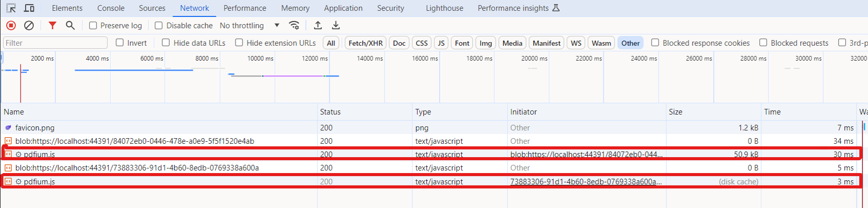Expand the No throttling dropdown
868x208 pixels.
pyautogui.click(x=249, y=26)
